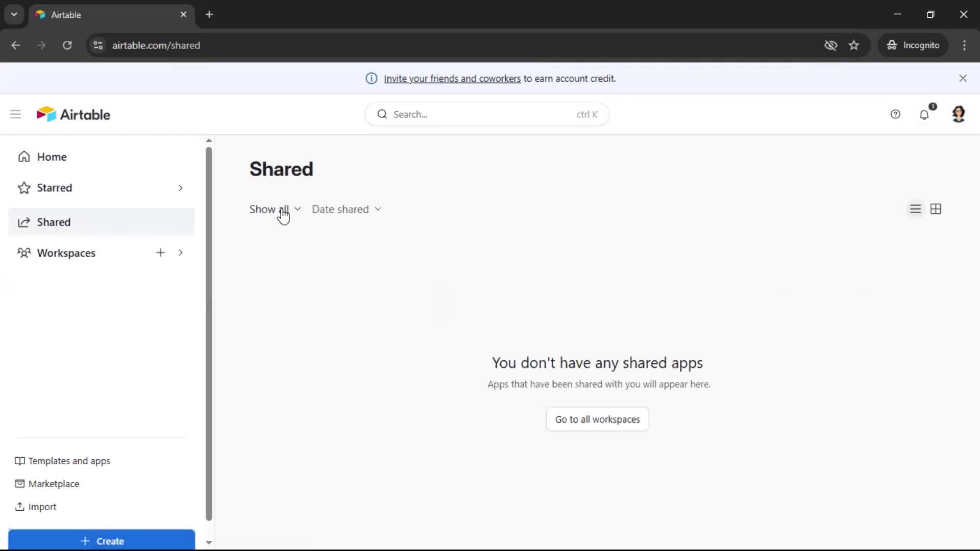Screen dimensions: 980x551
Task: Click the Airtable logo
Action: [73, 114]
